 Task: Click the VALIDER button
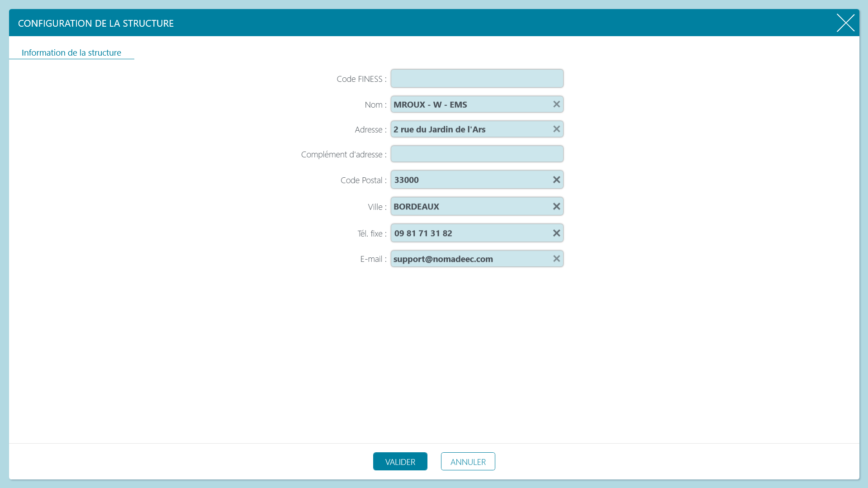[400, 461]
